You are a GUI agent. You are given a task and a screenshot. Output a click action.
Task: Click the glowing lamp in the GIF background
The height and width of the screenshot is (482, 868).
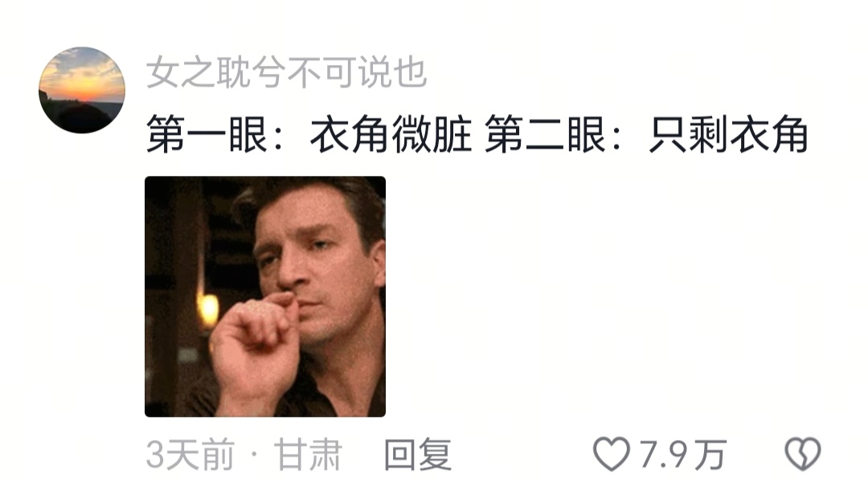pyautogui.click(x=208, y=310)
